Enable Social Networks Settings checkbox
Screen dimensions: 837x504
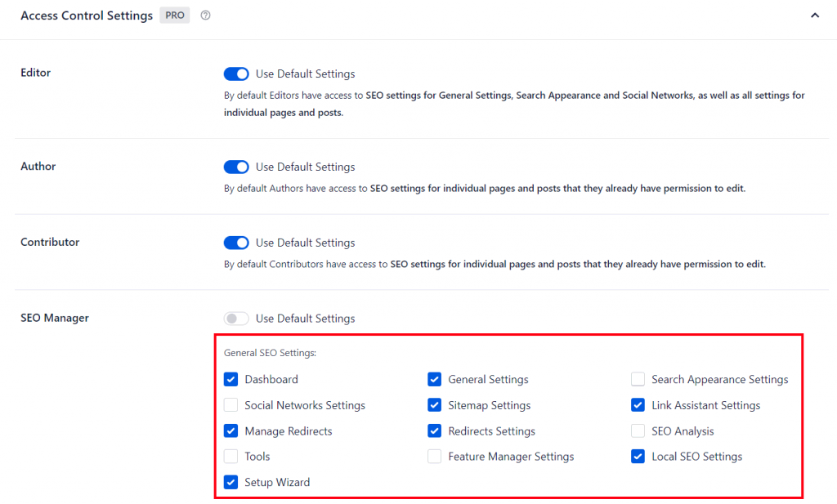point(231,405)
